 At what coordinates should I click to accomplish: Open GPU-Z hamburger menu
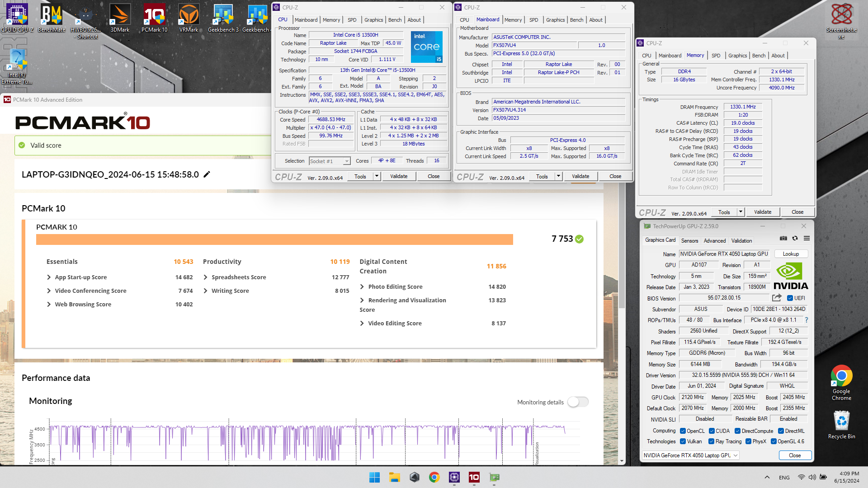pyautogui.click(x=807, y=238)
